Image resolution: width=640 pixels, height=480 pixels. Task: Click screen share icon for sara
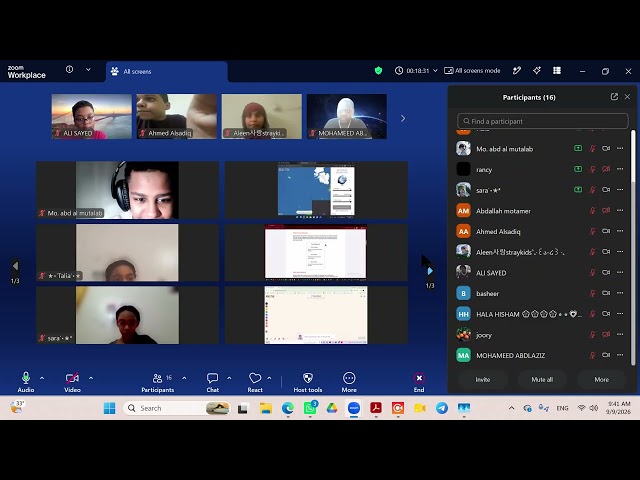(578, 189)
